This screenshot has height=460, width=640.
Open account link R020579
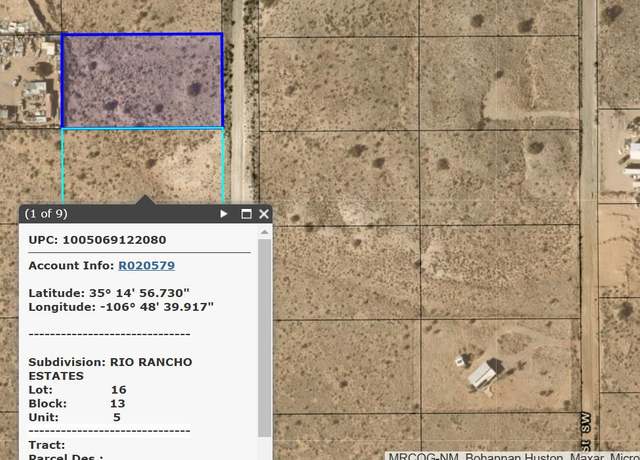click(147, 266)
